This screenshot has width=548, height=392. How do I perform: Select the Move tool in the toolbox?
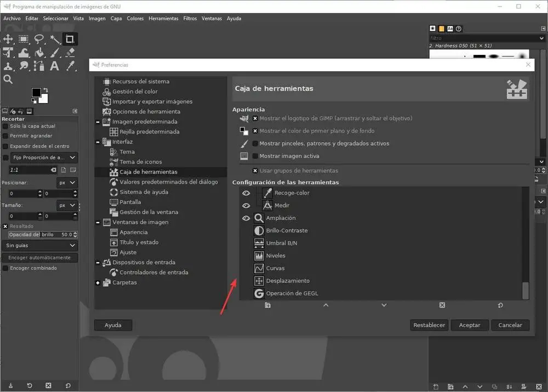tap(8, 39)
